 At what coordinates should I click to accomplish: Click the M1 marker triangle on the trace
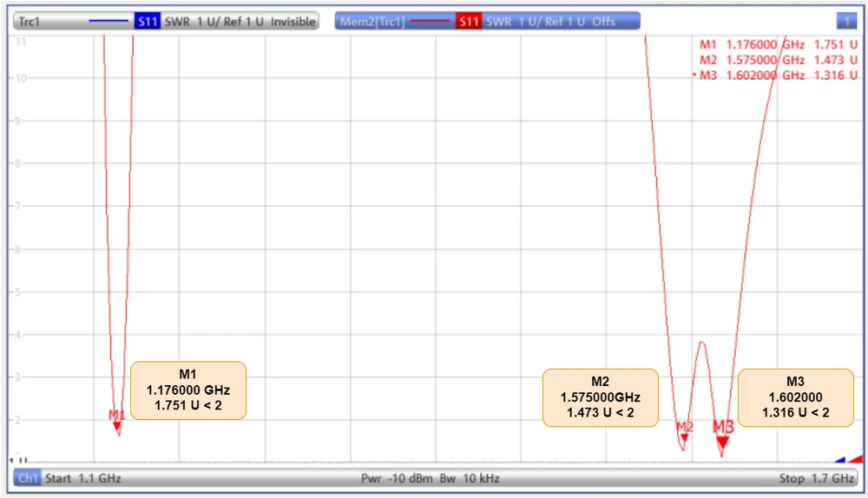coord(117,425)
